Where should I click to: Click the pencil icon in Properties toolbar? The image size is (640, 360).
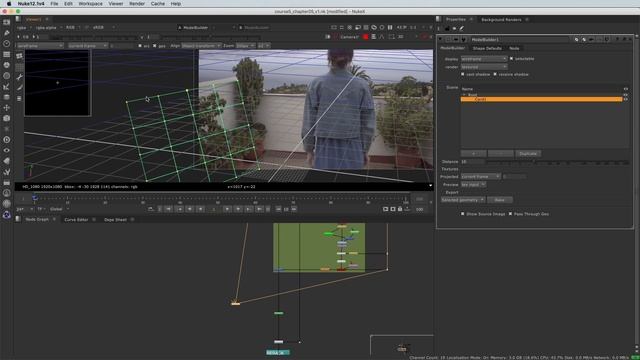pyautogui.click(x=462, y=29)
